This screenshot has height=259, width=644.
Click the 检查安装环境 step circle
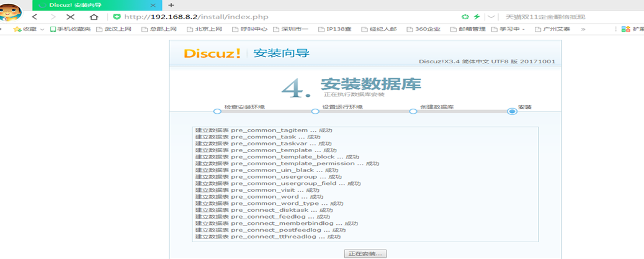[x=217, y=111]
